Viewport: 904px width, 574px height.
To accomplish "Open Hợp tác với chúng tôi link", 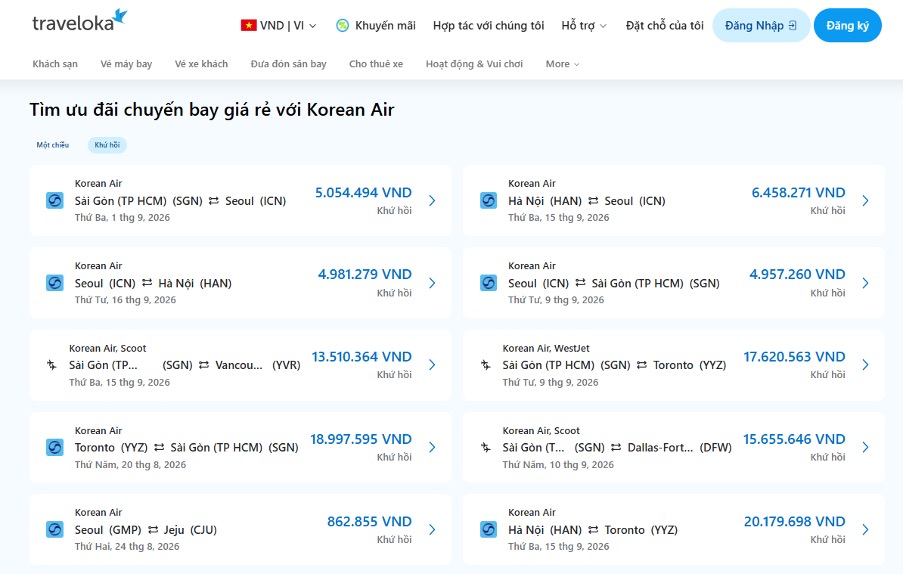I will click(x=488, y=25).
